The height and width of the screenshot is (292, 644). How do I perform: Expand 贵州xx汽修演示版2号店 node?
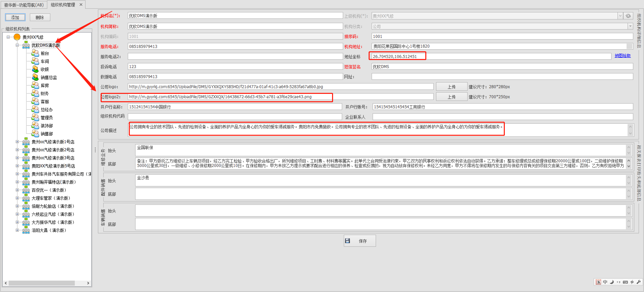(x=17, y=150)
